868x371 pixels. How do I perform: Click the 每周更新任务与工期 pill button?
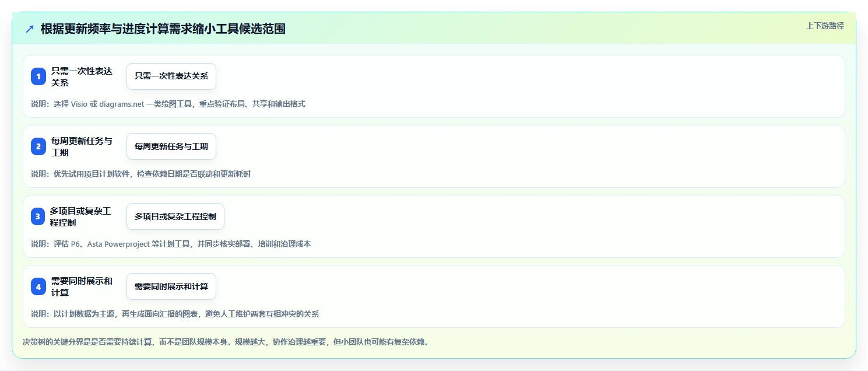coord(171,146)
